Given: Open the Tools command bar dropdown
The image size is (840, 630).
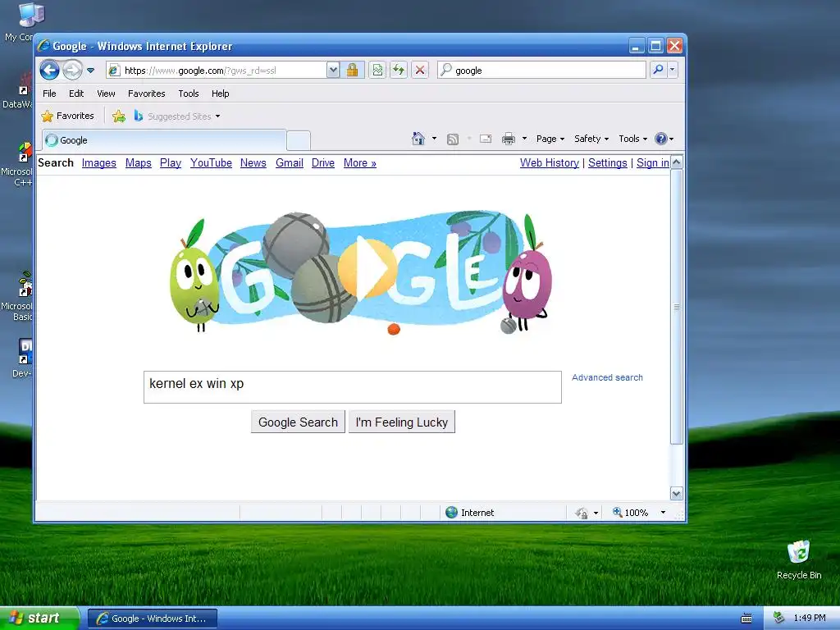Looking at the screenshot, I should click(x=632, y=139).
